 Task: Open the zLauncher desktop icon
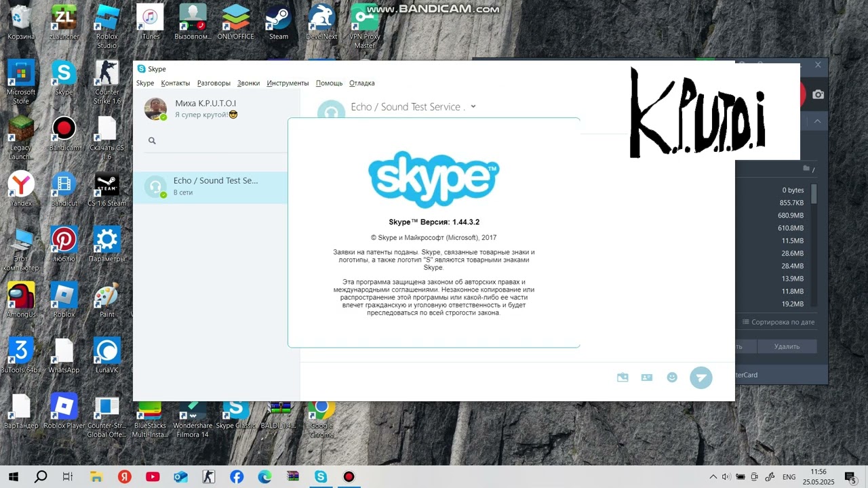[64, 22]
